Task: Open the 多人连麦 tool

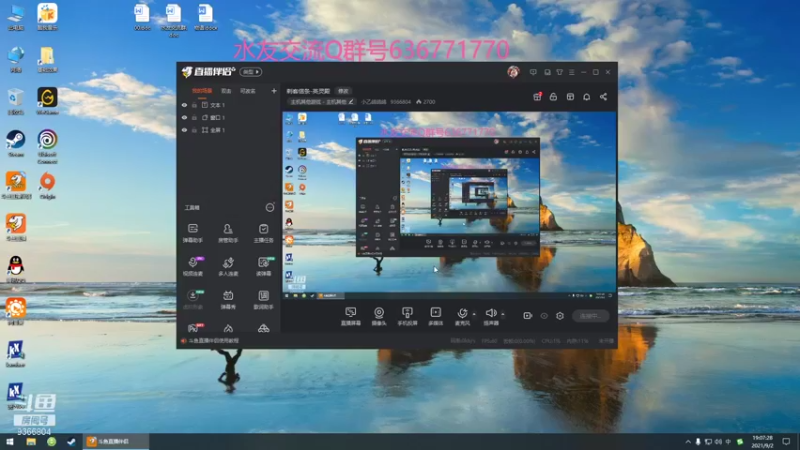Action: point(228,266)
